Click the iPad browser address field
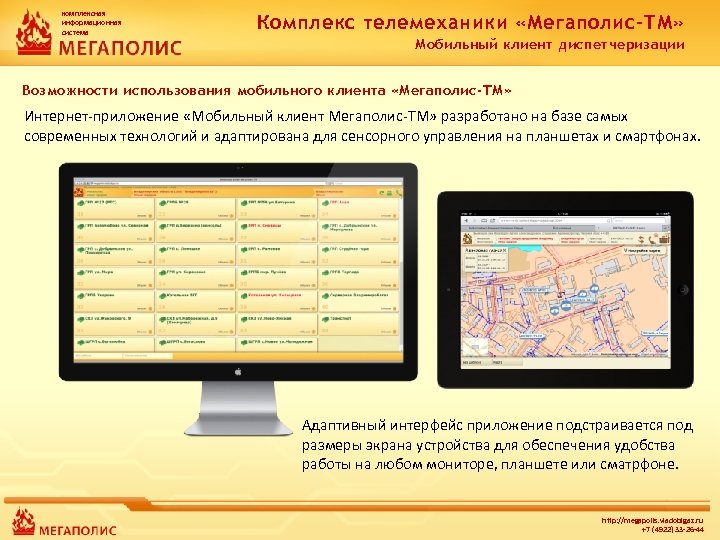 pos(555,221)
